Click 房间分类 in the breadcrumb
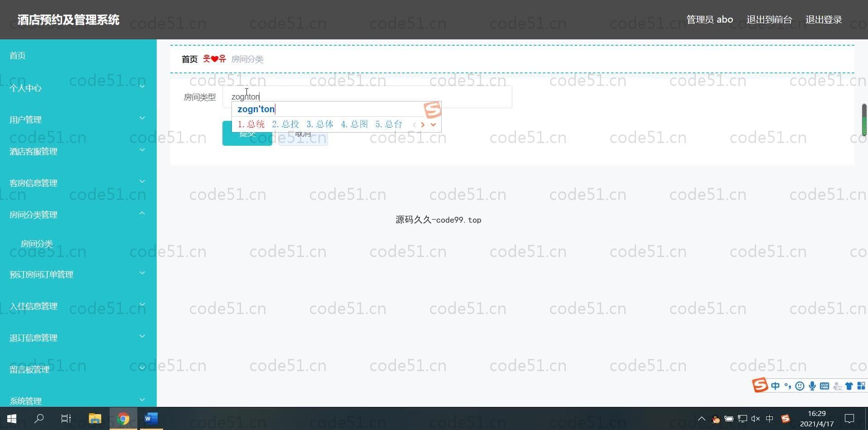This screenshot has width=868, height=430. click(x=247, y=59)
